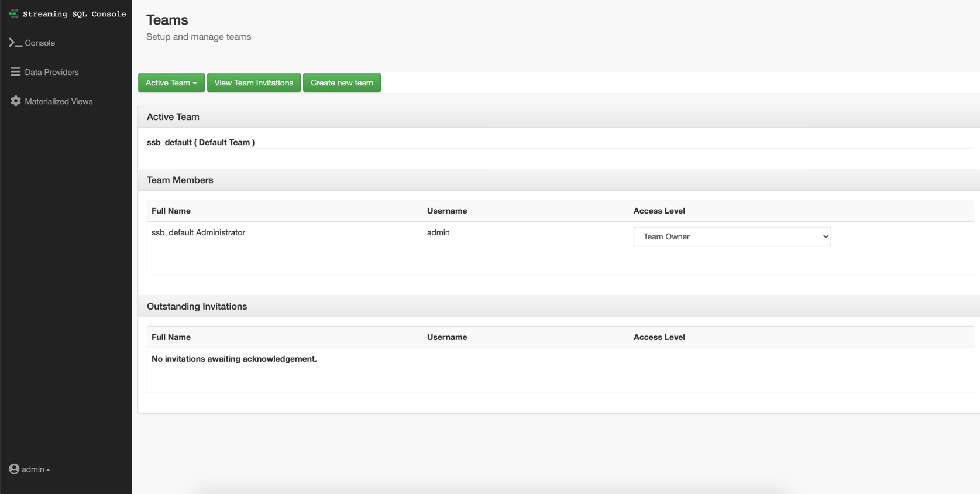
Task: Open Data Providers from the sidebar
Action: point(51,72)
